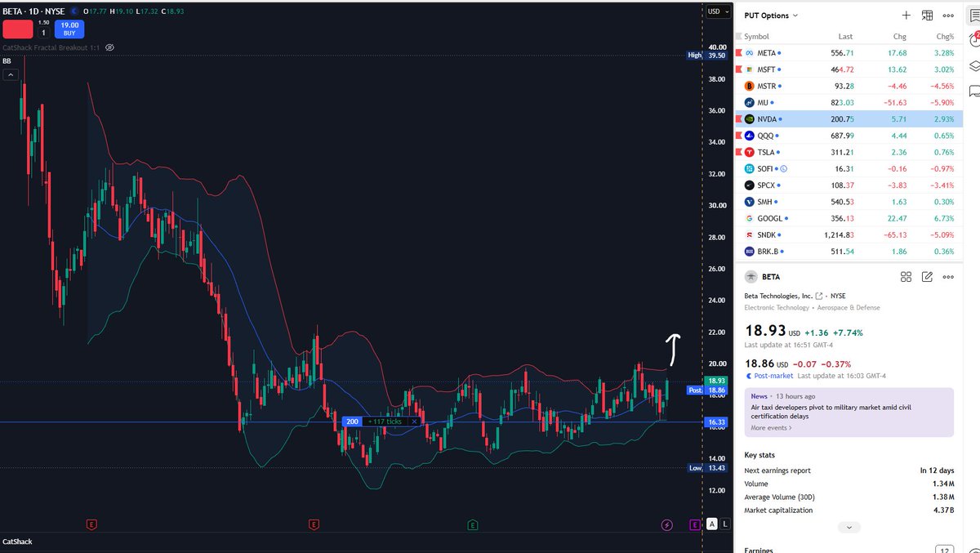Add symbol with the plus icon
The image size is (980, 553).
click(x=906, y=16)
